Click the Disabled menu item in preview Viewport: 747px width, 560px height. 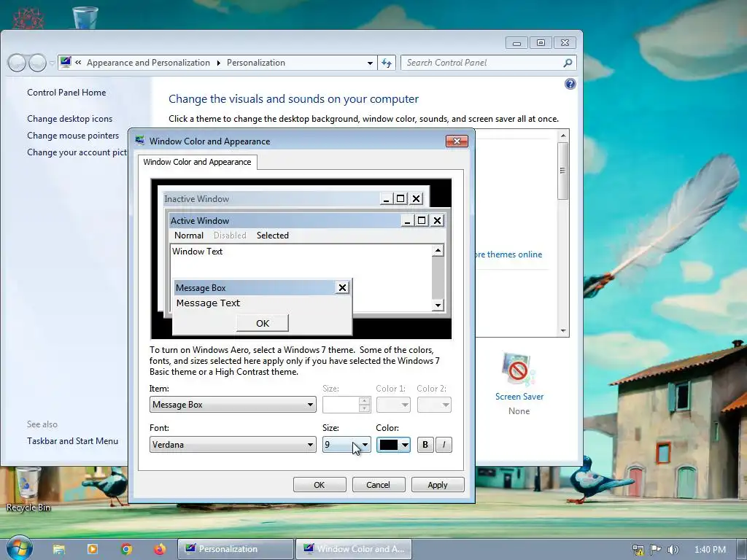pos(230,236)
